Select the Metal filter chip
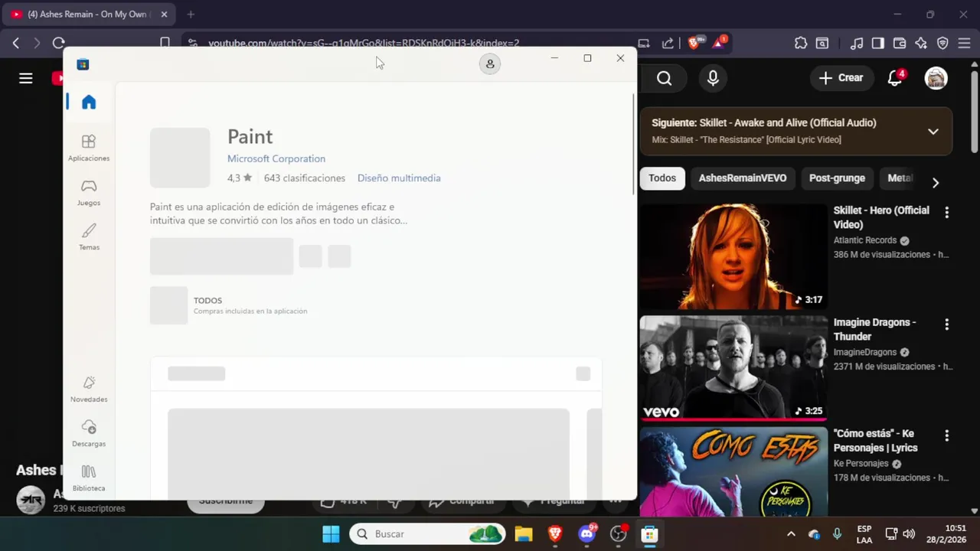Screen dimensions: 980x551 coord(900,178)
